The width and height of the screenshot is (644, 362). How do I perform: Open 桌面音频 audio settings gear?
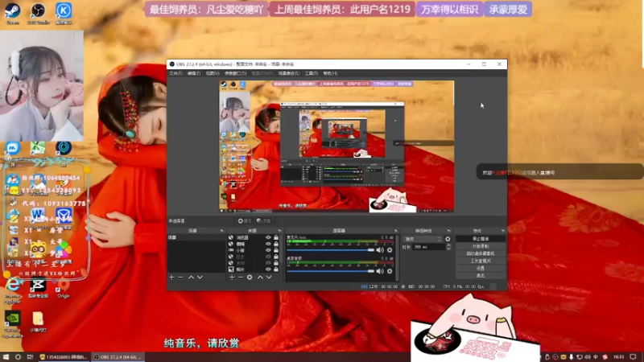[390, 271]
